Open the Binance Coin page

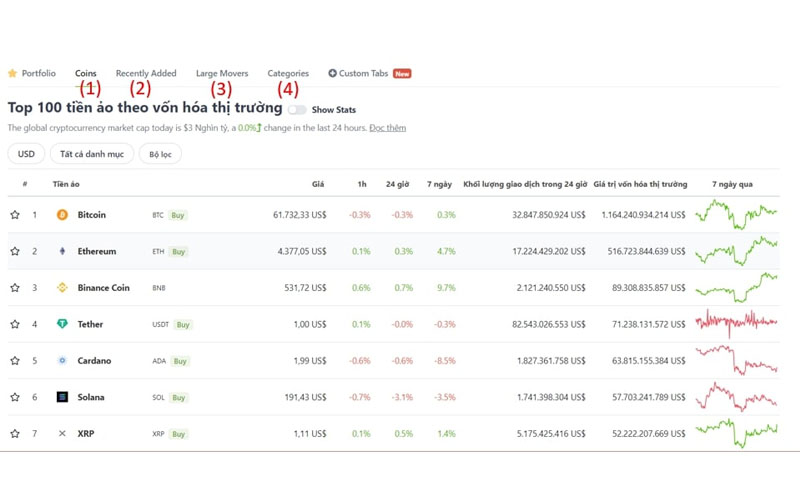tap(104, 288)
